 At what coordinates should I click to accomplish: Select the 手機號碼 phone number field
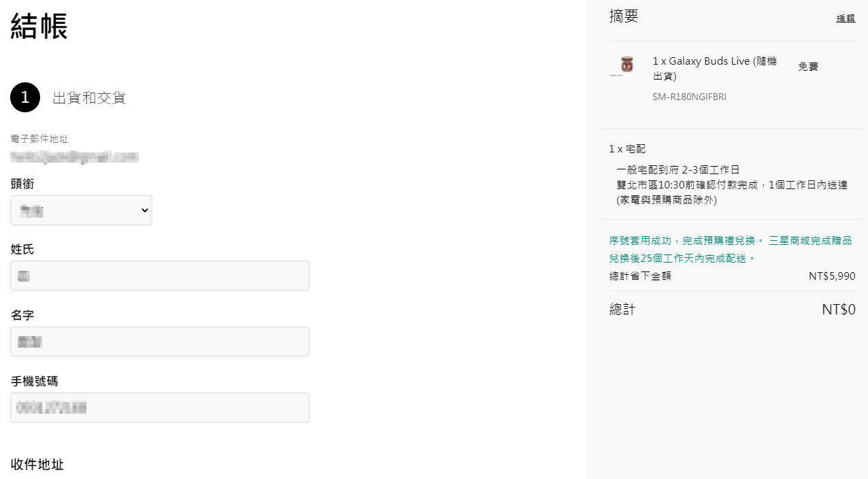click(x=160, y=408)
